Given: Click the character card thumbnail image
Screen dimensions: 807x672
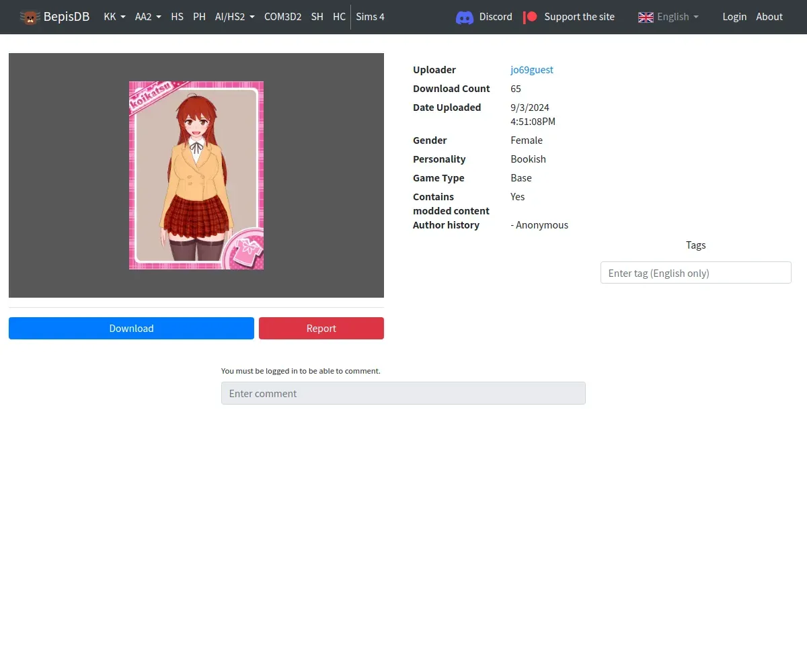Looking at the screenshot, I should click(196, 175).
